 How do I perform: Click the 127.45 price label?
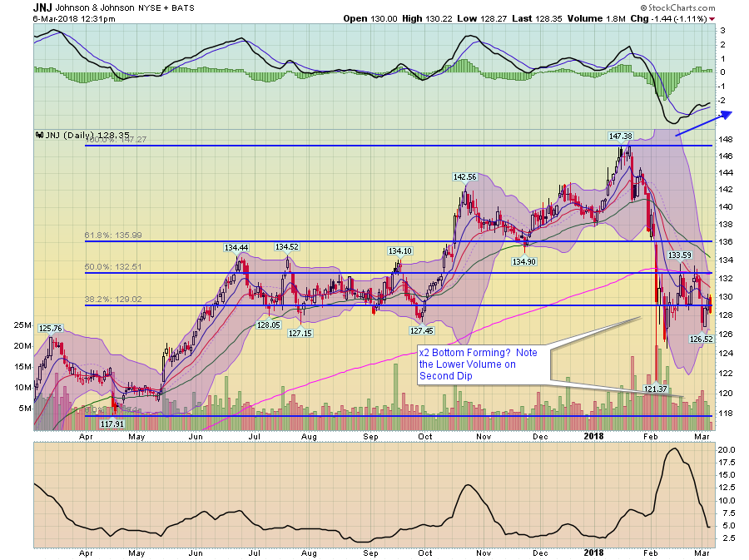(422, 330)
